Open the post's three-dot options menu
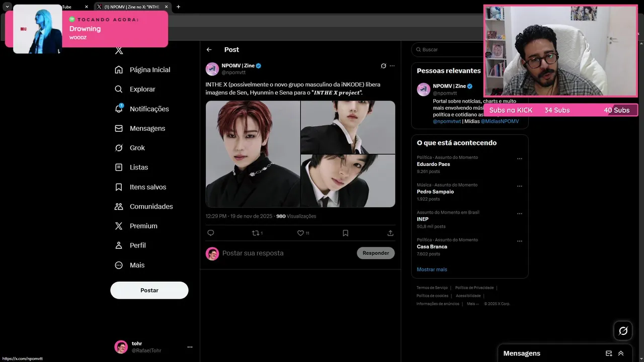 (x=392, y=66)
